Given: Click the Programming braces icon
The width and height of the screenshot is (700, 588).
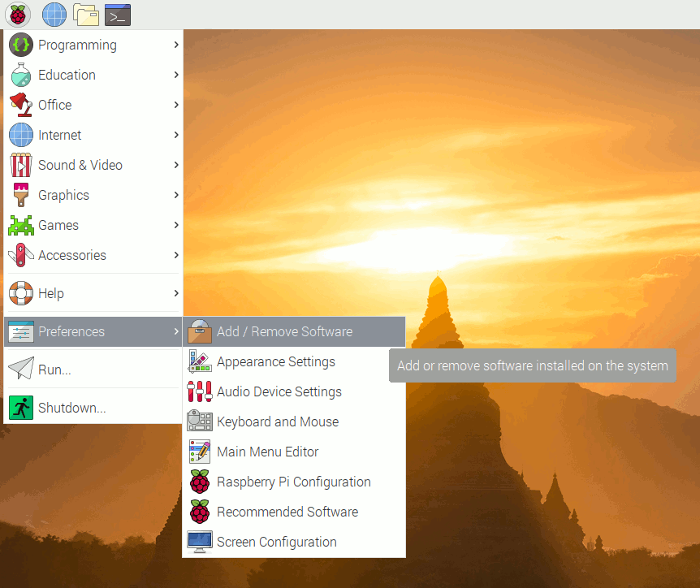Looking at the screenshot, I should [21, 45].
